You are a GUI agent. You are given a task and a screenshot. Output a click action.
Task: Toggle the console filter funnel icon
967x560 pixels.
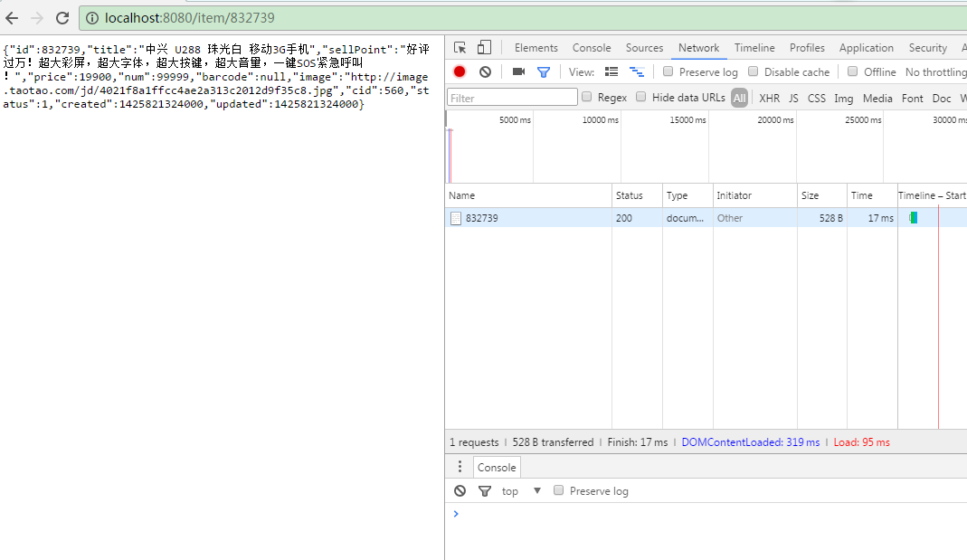coord(485,491)
